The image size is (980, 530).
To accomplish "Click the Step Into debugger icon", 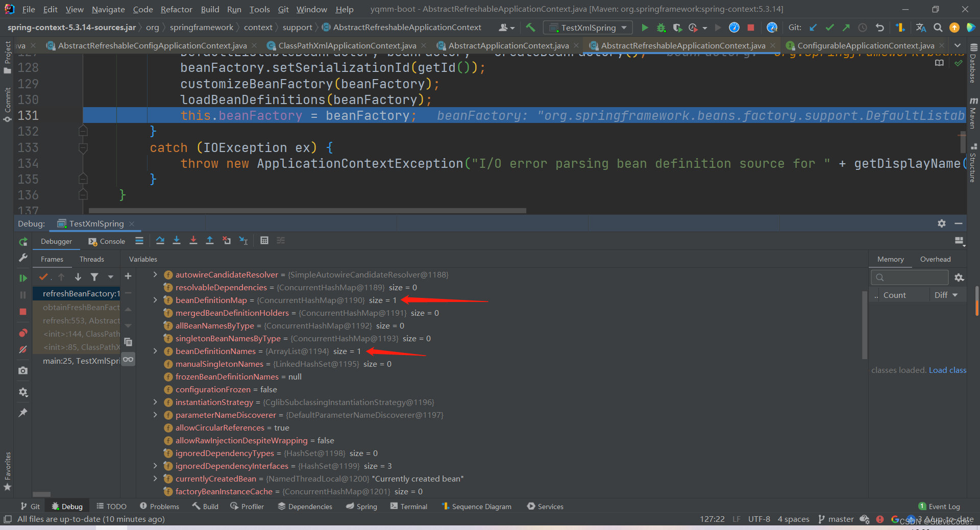I will [177, 241].
